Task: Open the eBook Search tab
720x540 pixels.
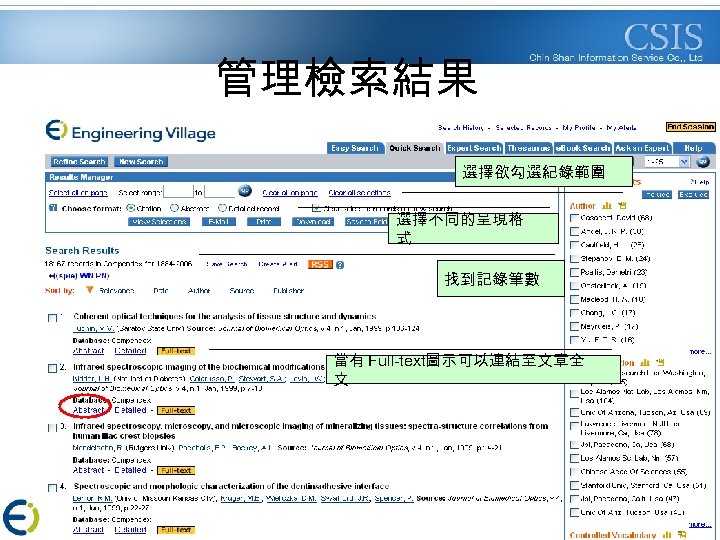Action: click(583, 148)
